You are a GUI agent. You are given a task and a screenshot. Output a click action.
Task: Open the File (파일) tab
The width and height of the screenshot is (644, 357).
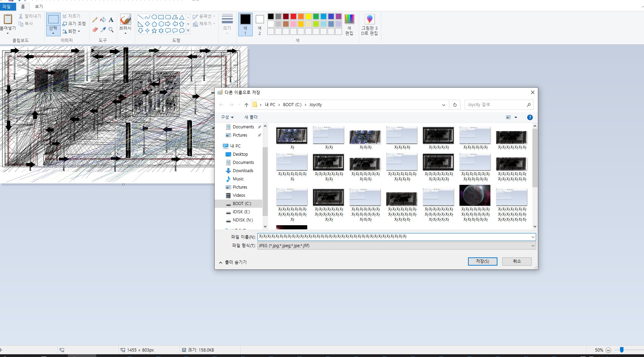point(7,7)
